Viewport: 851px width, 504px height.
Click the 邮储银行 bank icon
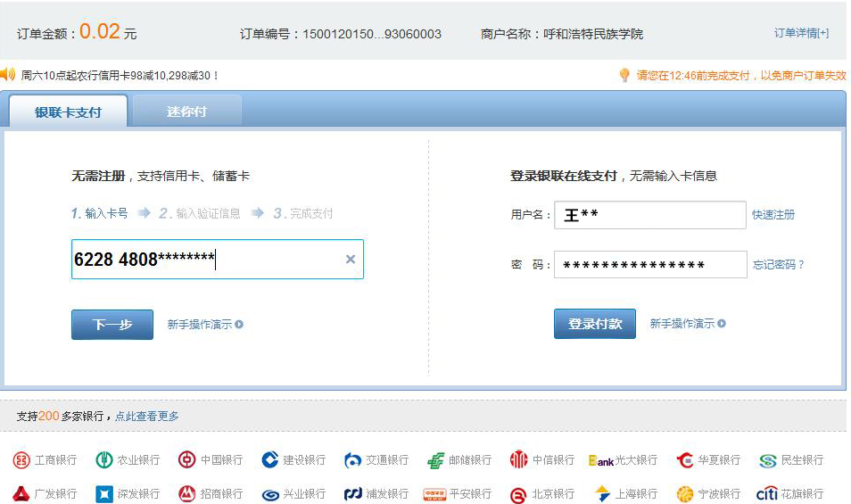click(435, 460)
